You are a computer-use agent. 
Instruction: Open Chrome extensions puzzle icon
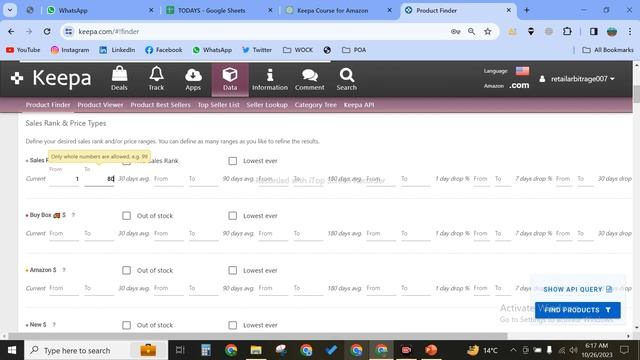coord(567,31)
